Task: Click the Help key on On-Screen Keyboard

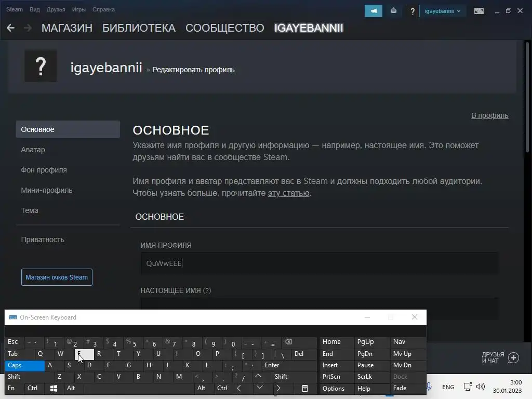Action: [371, 388]
